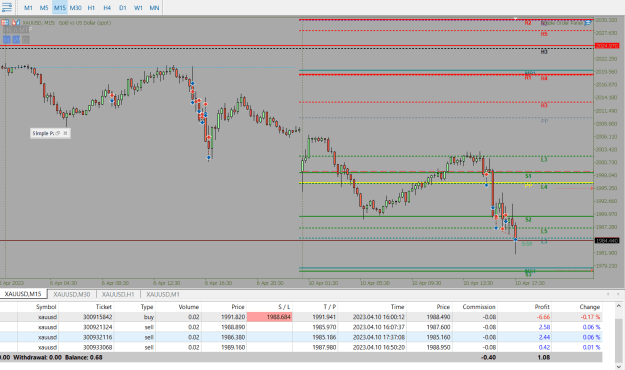Switch chart to W1 timeframe
This screenshot has width=625, height=370.
tap(138, 8)
